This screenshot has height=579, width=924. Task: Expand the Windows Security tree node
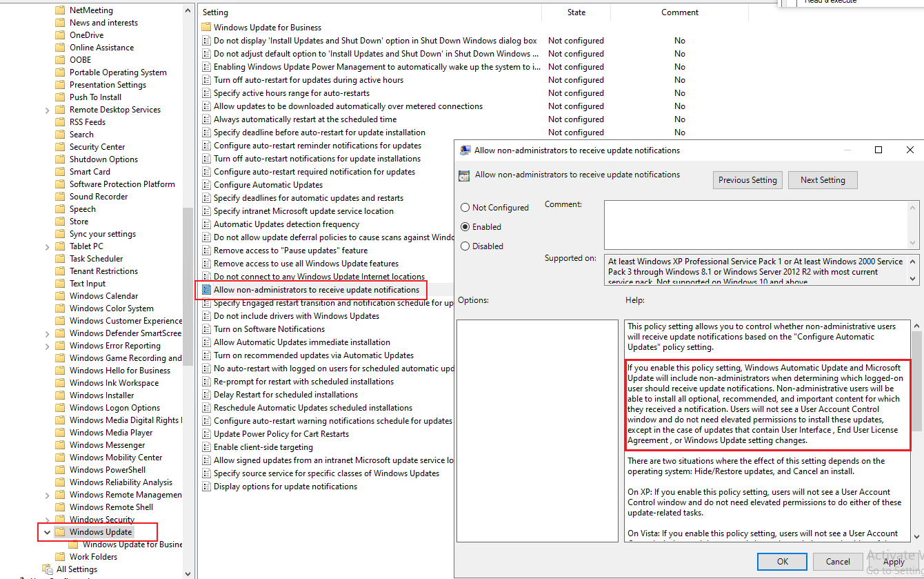(47, 520)
